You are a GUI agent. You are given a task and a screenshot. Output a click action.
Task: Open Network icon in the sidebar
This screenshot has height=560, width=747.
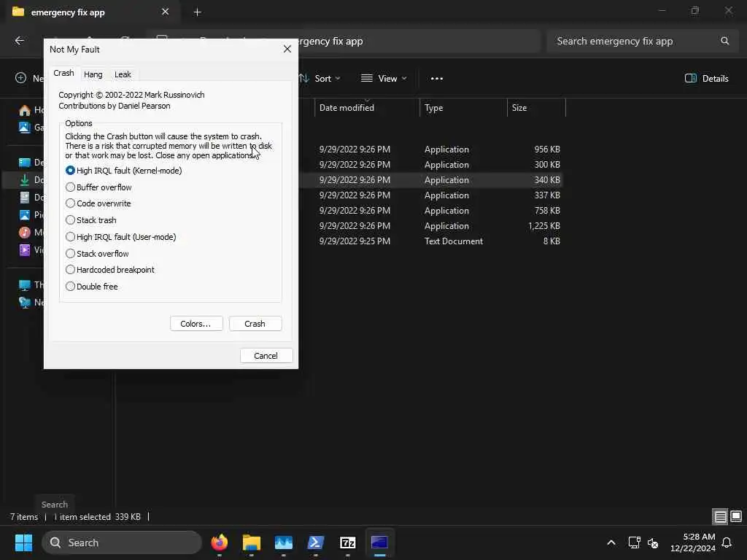pos(24,302)
